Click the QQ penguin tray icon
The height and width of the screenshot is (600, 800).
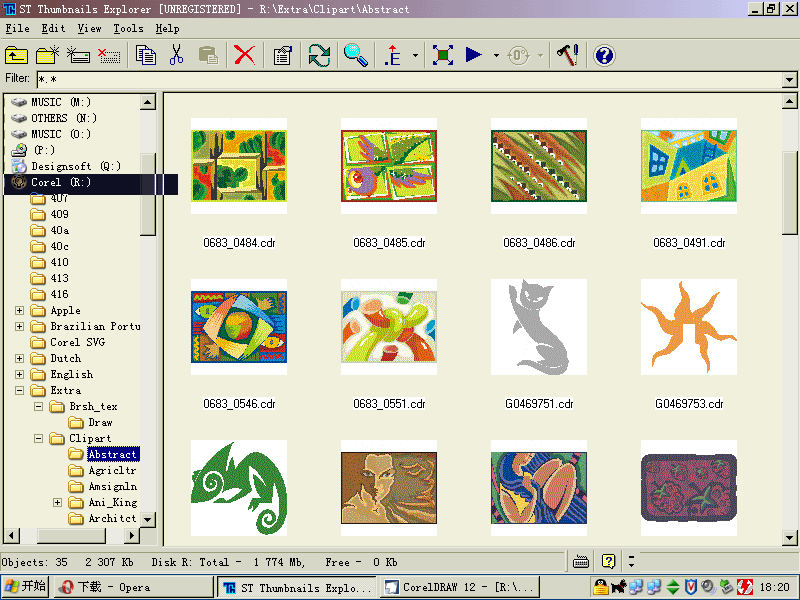click(601, 587)
